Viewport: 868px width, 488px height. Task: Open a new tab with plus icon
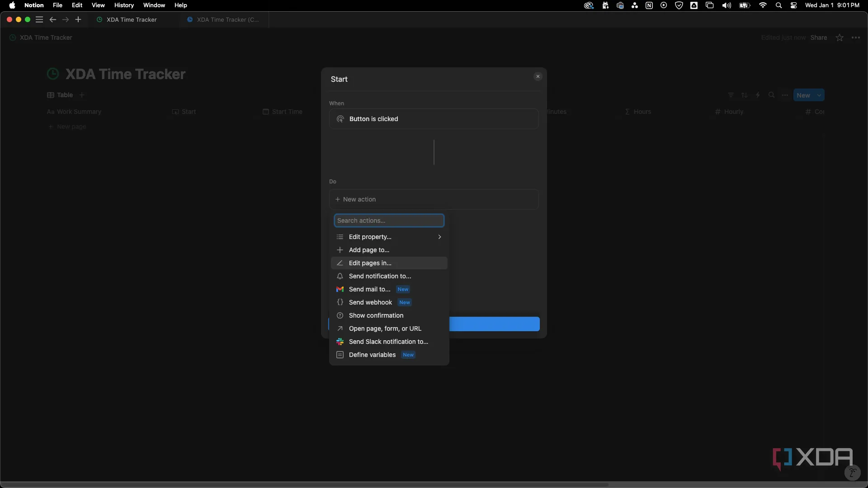[78, 19]
